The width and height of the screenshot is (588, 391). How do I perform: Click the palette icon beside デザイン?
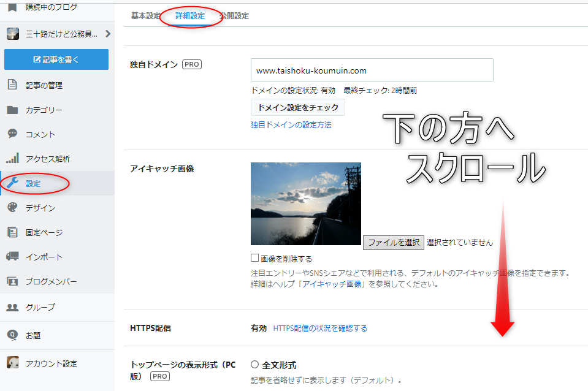click(12, 207)
